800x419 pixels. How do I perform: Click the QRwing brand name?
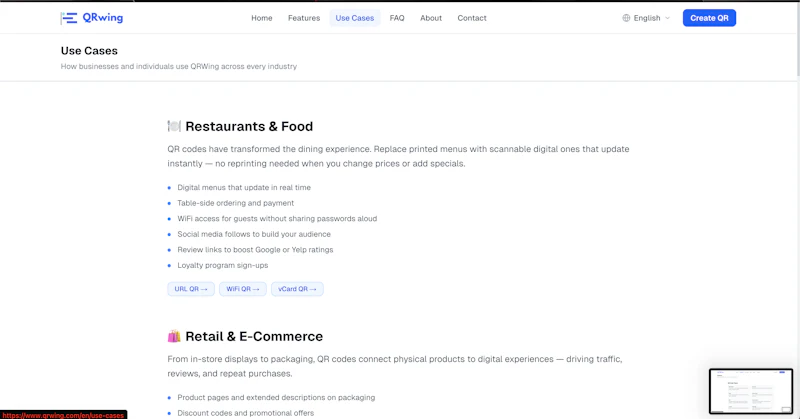103,17
